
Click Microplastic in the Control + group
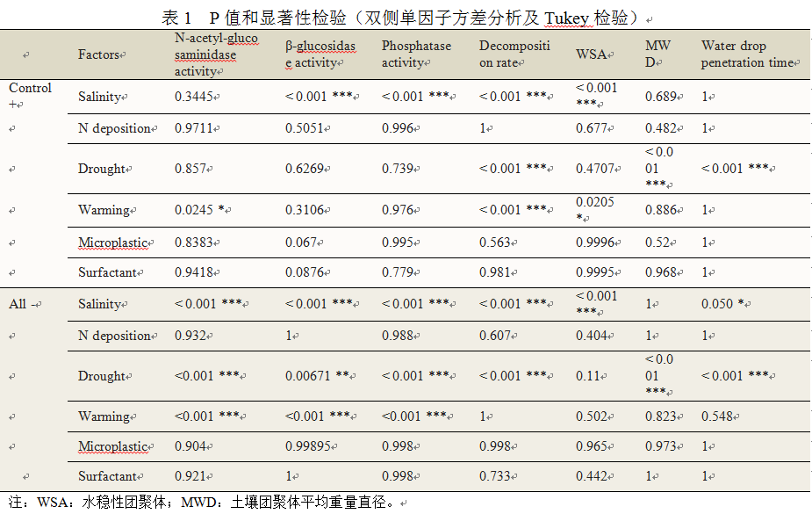(113, 243)
